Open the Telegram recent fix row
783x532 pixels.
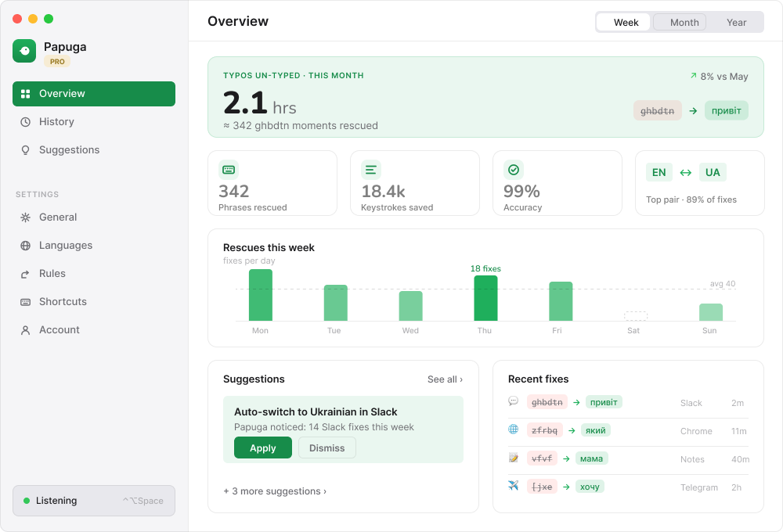click(x=628, y=487)
